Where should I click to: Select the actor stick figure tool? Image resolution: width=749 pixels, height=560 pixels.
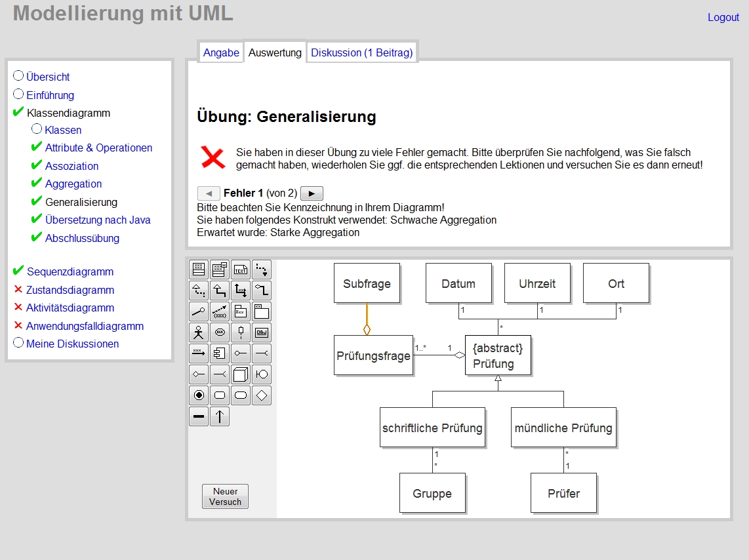pyautogui.click(x=199, y=332)
